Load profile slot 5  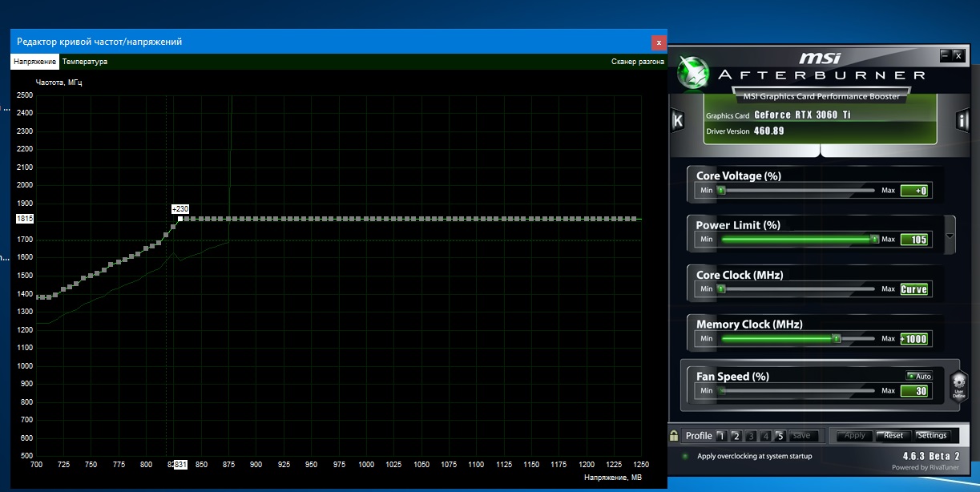[780, 436]
